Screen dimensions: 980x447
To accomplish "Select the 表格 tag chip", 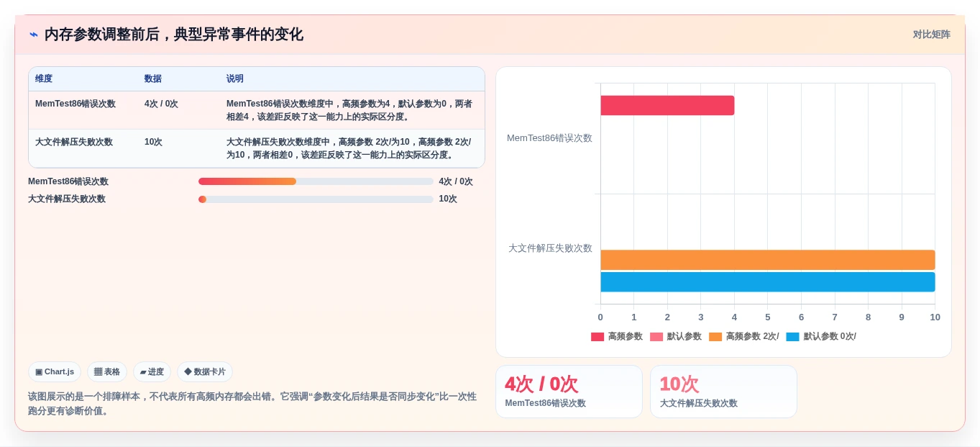I will pos(107,372).
